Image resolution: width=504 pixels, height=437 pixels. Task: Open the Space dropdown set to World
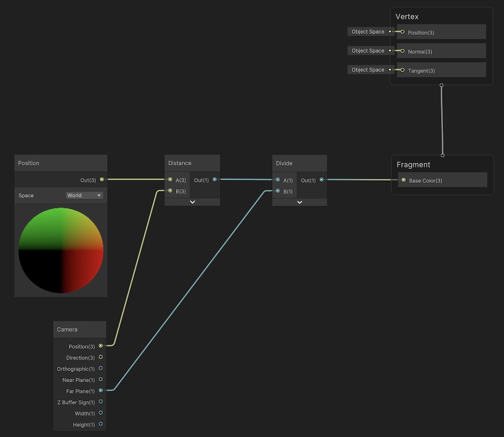84,195
